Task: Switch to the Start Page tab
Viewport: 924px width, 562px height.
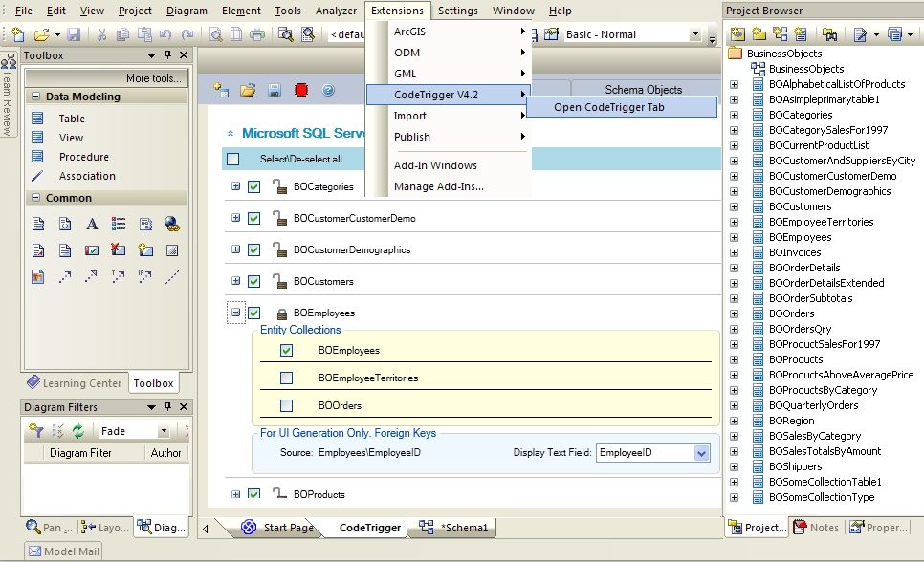Action: 287,527
